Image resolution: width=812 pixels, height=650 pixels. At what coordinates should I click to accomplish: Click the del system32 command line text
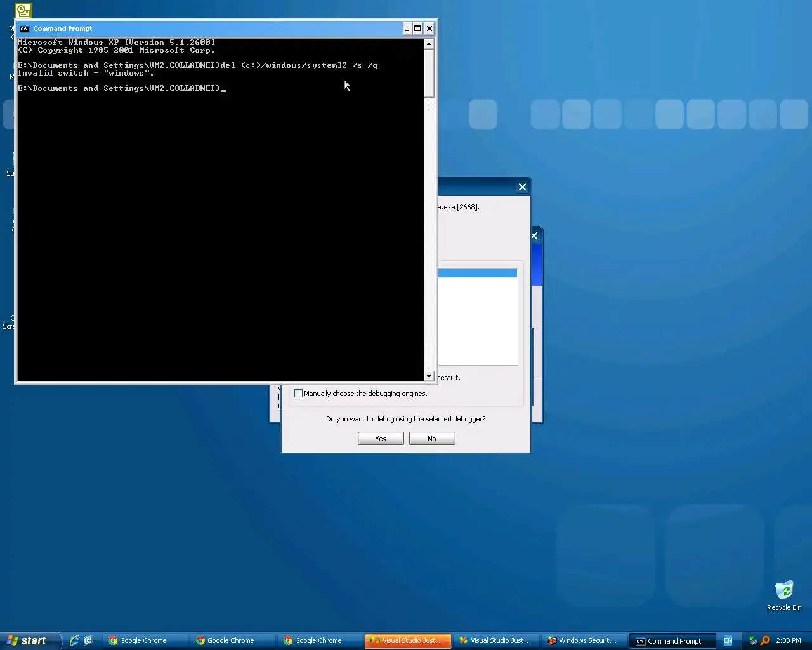pyautogui.click(x=299, y=65)
